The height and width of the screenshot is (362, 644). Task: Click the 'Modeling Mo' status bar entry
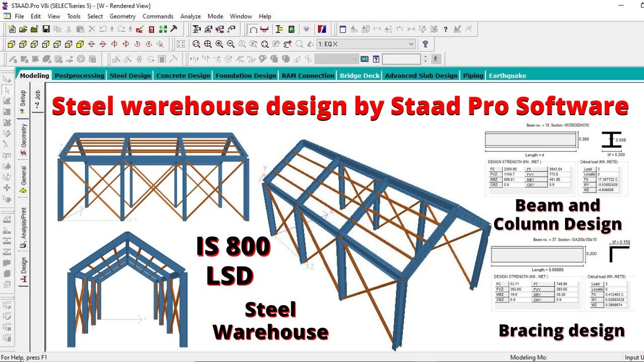[x=528, y=357]
